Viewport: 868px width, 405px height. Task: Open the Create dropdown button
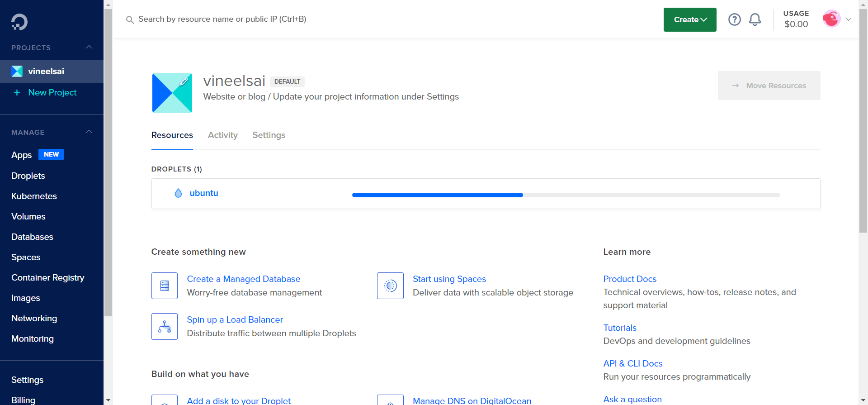(689, 19)
